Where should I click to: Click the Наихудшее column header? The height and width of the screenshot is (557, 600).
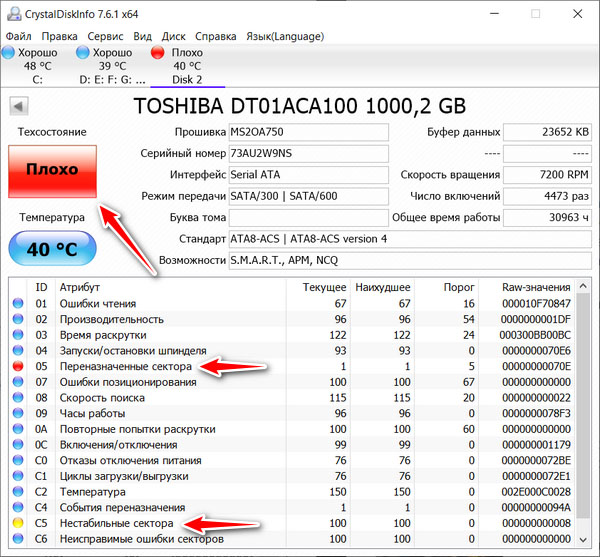pos(383,287)
